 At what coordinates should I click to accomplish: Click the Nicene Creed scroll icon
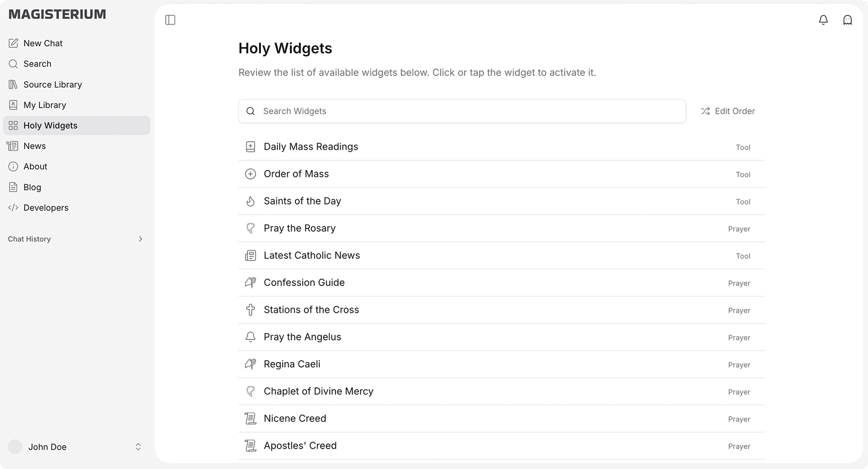250,419
